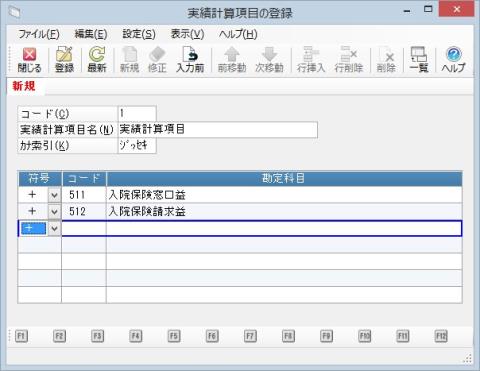Go to next record with 次移動
Screen dimensions: 480x371
pos(269,60)
